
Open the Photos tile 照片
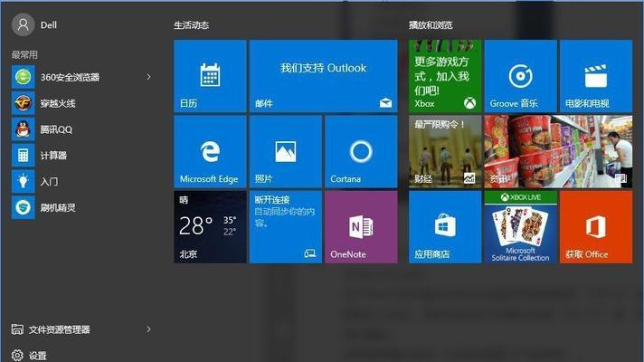(286, 152)
